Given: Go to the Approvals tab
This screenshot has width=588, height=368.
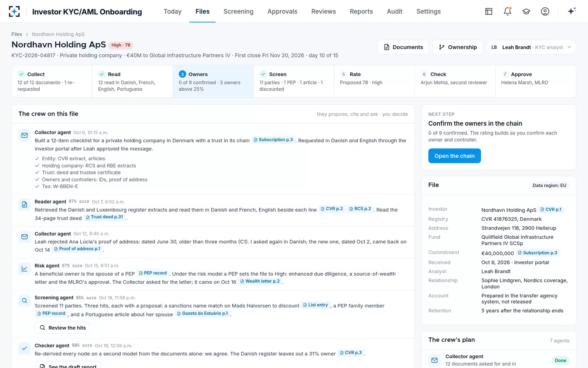Looking at the screenshot, I should coord(282,11).
